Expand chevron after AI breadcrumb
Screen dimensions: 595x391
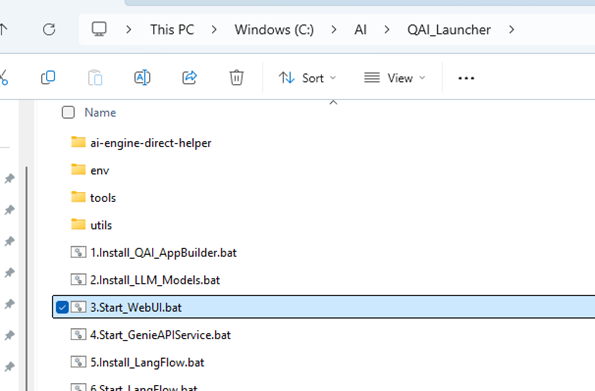(x=387, y=29)
